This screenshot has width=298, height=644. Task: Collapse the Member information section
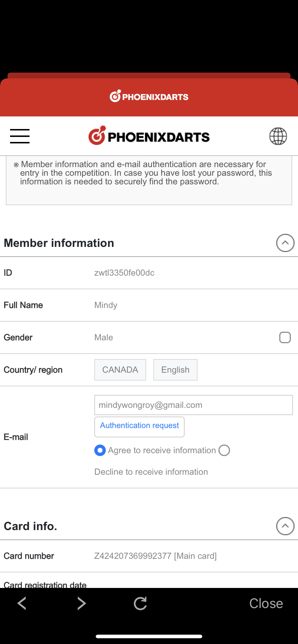[x=285, y=243]
